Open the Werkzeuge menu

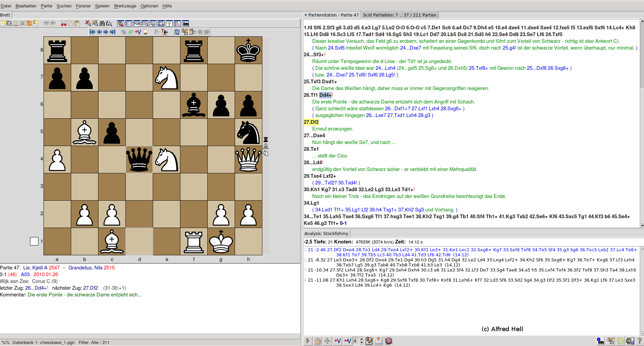coord(125,6)
